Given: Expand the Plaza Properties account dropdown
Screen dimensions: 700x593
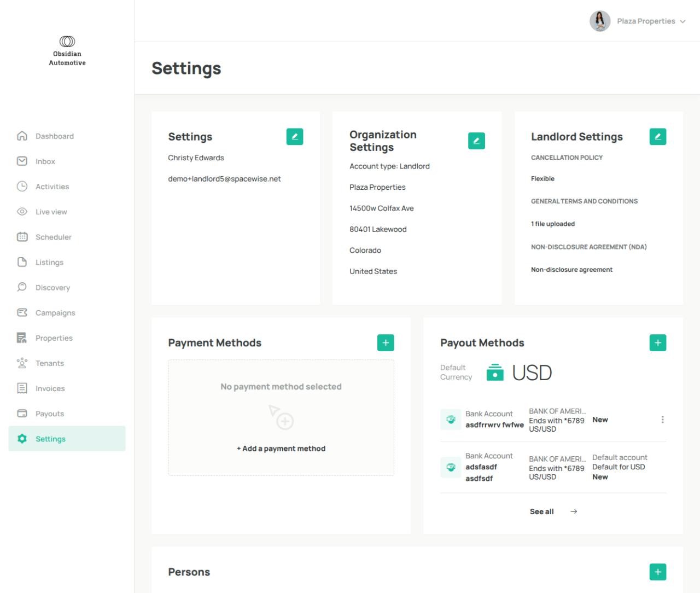Looking at the screenshot, I should click(x=651, y=21).
